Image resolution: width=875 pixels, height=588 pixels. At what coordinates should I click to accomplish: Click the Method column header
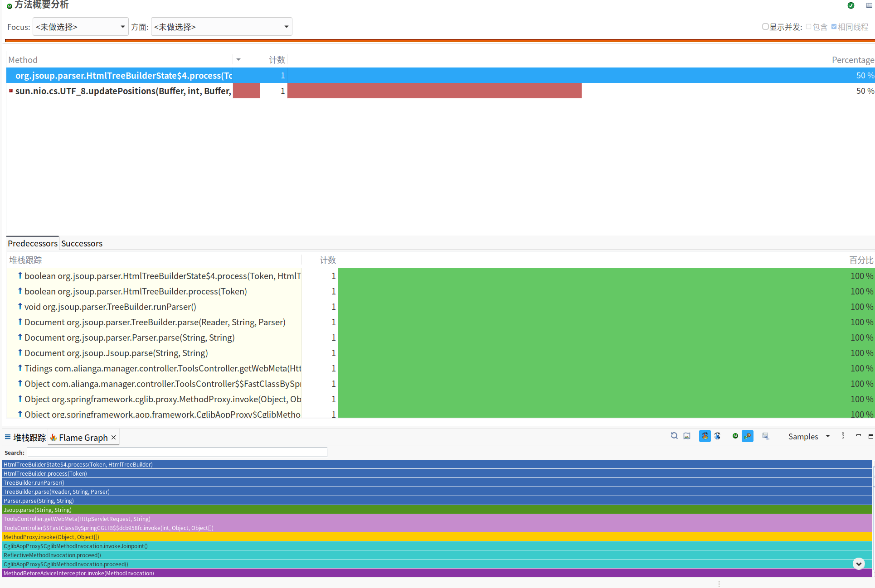[23, 60]
